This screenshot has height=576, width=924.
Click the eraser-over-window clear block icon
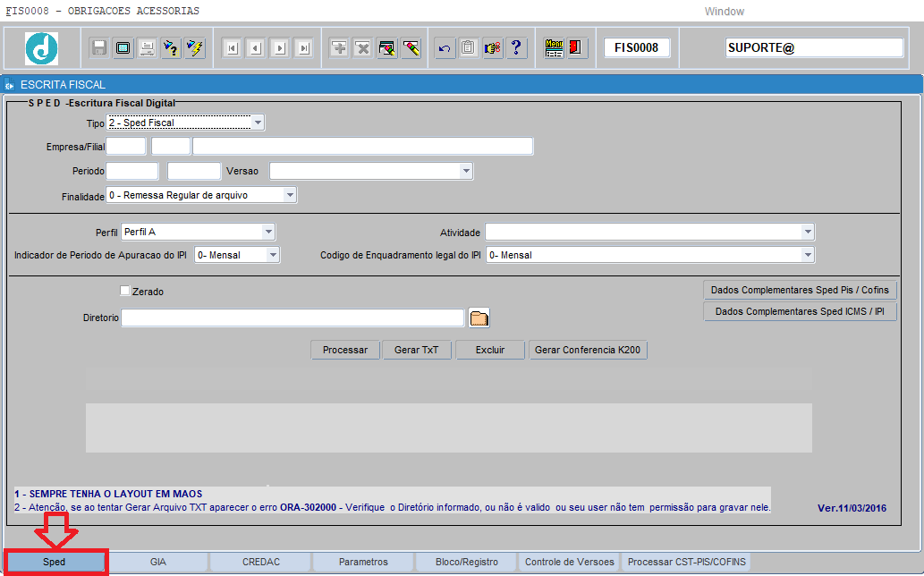(x=387, y=47)
